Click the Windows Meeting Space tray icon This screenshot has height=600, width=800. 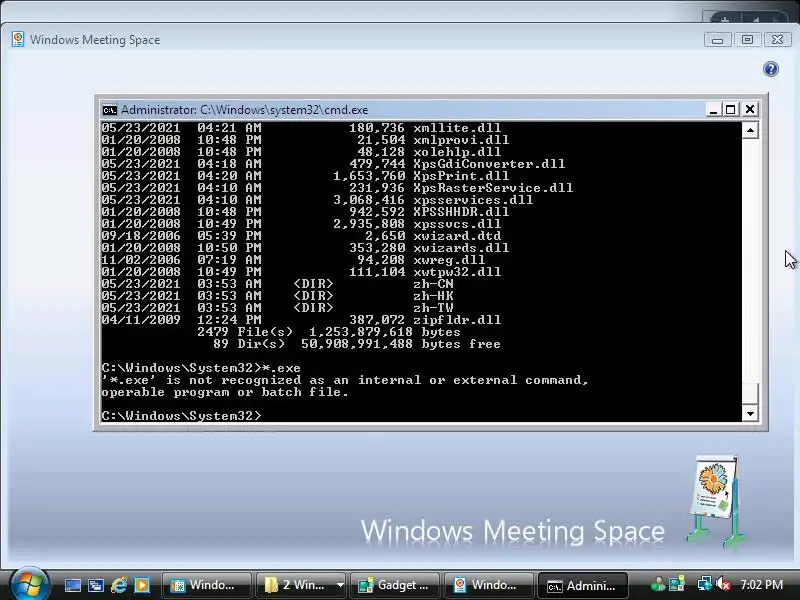tap(677, 584)
